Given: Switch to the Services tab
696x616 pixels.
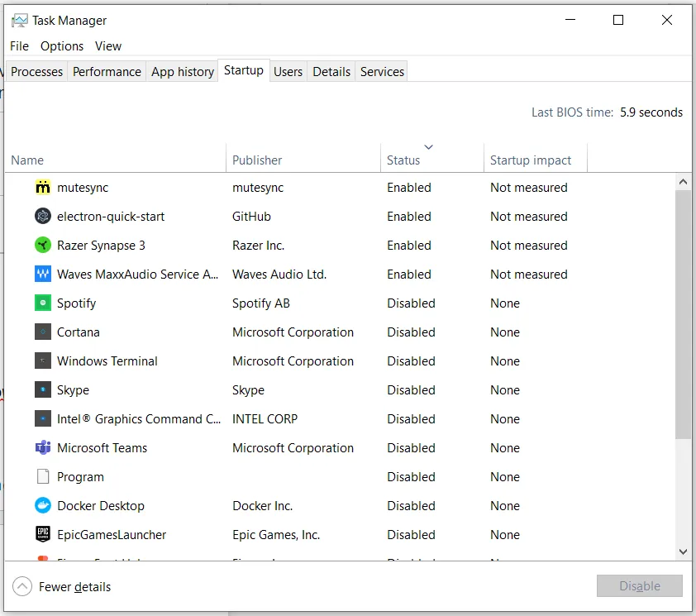Looking at the screenshot, I should pyautogui.click(x=382, y=71).
